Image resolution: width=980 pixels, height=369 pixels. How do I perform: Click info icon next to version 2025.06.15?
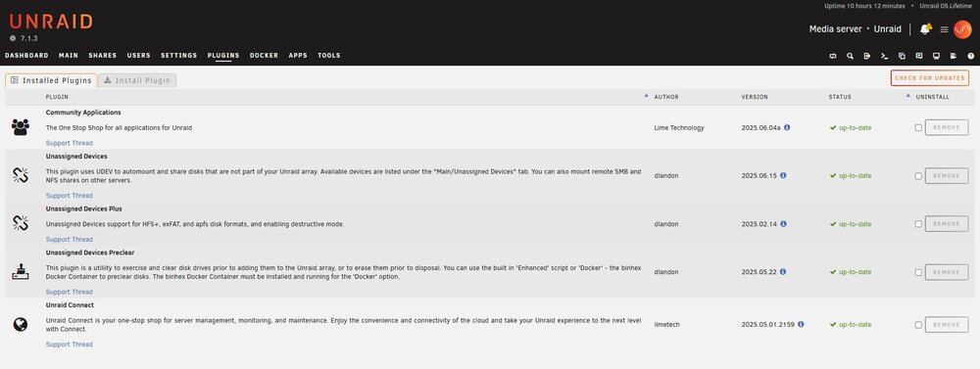click(x=783, y=175)
